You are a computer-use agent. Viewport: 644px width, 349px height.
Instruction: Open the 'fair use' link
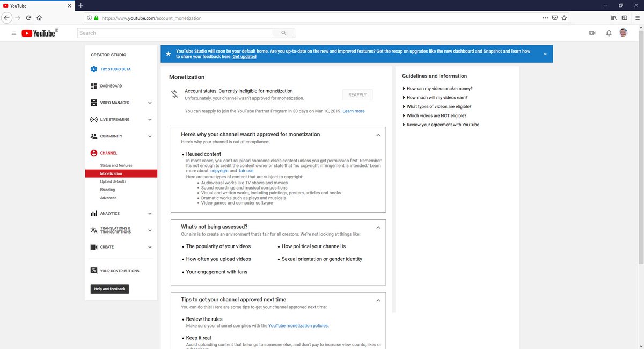pyautogui.click(x=246, y=171)
